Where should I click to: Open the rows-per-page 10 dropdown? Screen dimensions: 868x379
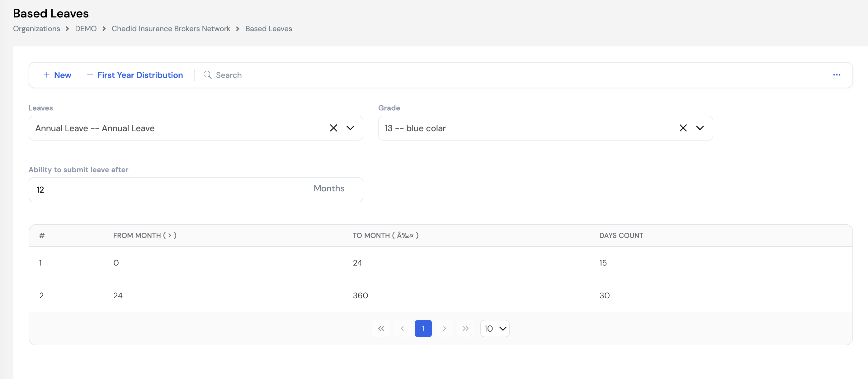pos(495,329)
